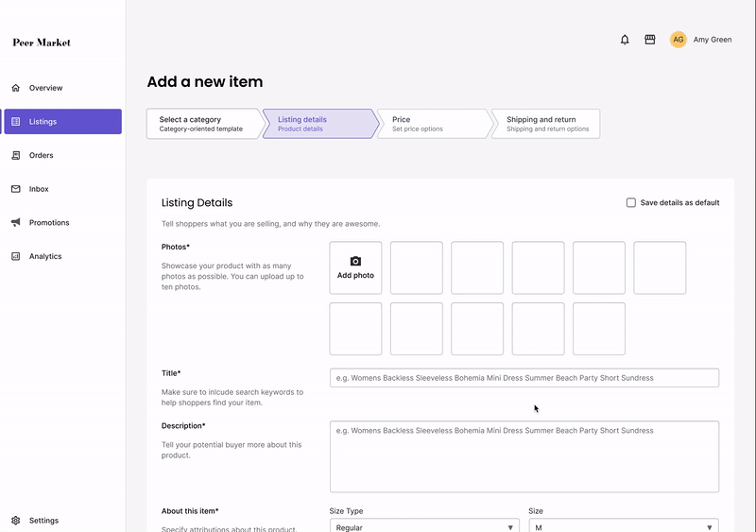
Task: Click the Add photo button
Action: [355, 267]
